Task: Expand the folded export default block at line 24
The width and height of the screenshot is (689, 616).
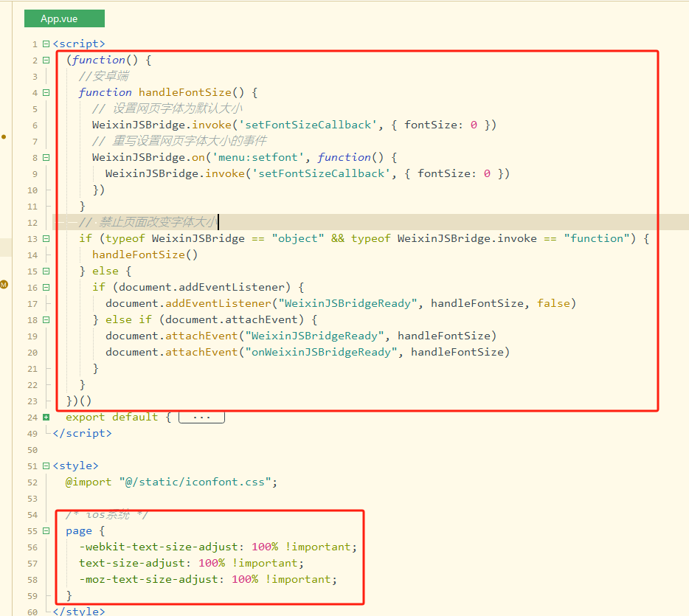Action: click(x=46, y=418)
